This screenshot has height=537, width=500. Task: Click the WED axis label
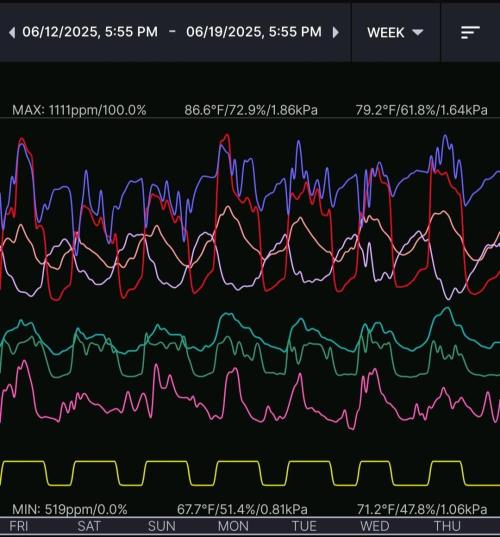point(375,526)
